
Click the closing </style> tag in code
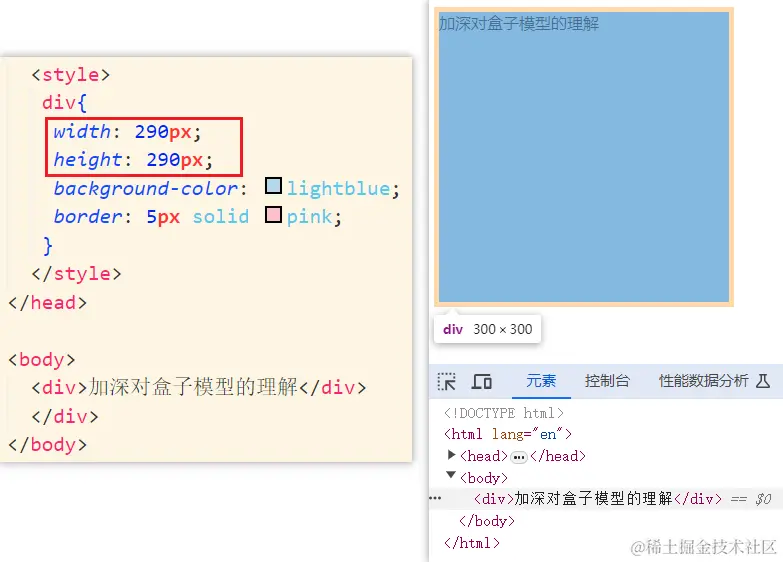point(76,274)
